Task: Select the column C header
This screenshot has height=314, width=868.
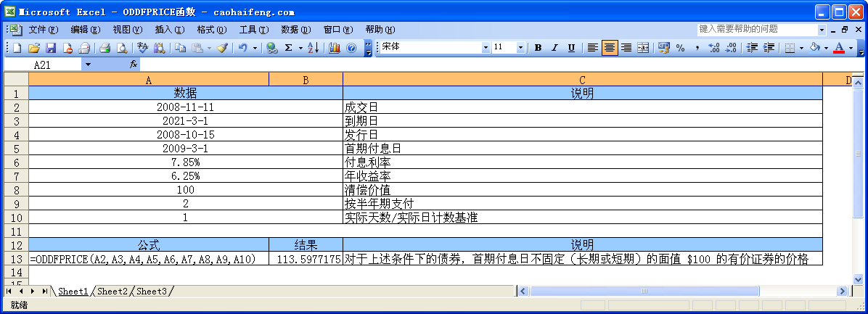Action: click(x=583, y=80)
